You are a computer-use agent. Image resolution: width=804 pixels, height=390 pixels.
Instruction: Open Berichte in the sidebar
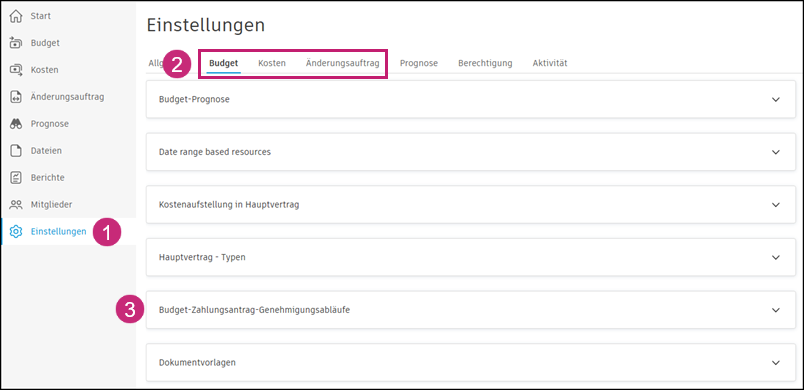(x=48, y=177)
